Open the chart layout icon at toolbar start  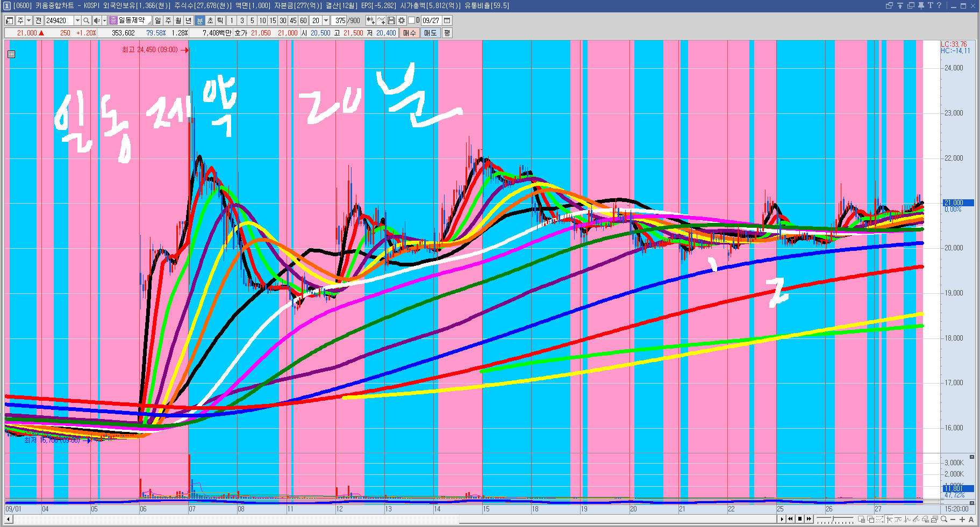point(10,20)
